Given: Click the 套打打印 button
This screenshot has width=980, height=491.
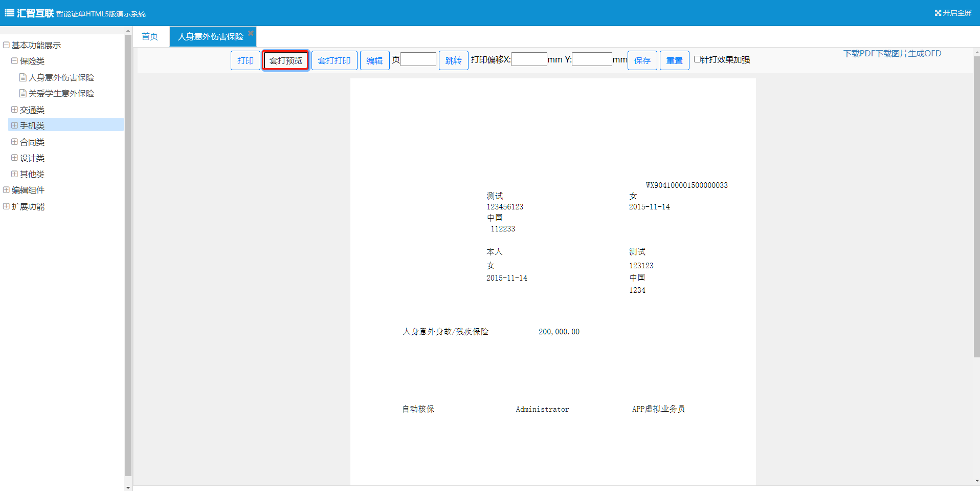Looking at the screenshot, I should pyautogui.click(x=335, y=60).
